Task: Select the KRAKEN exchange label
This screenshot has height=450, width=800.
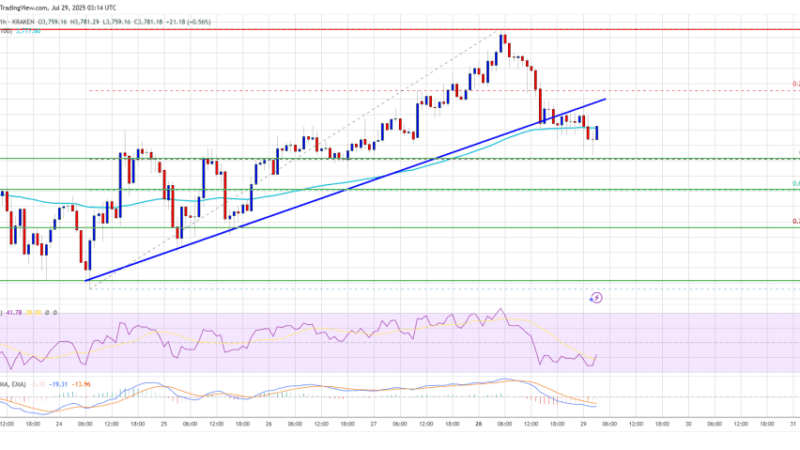Action: 23,22
